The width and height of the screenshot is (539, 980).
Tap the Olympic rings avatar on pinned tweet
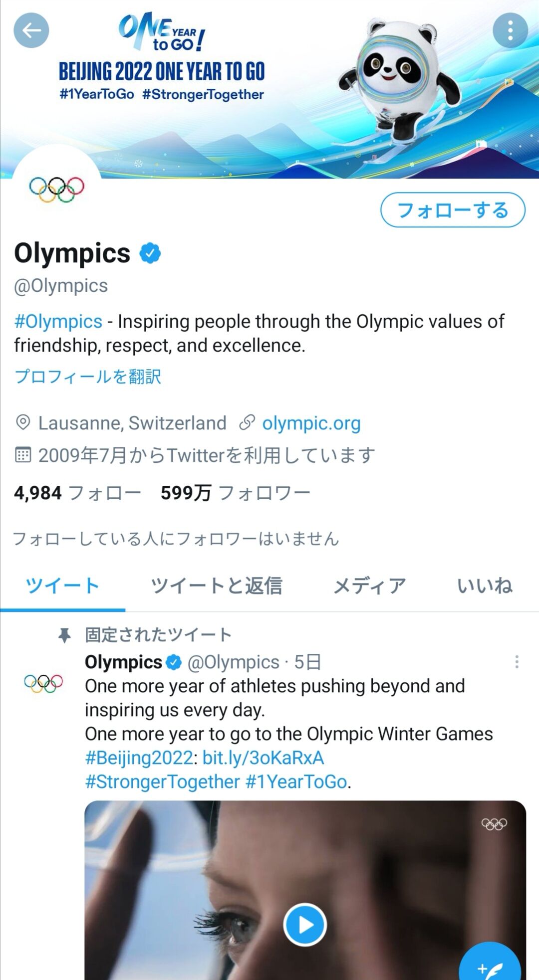point(43,683)
